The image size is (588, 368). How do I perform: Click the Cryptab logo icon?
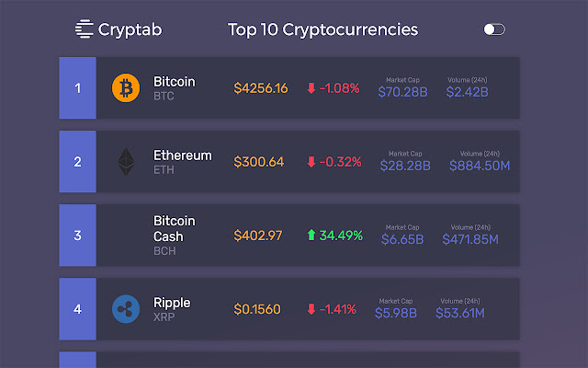(85, 29)
